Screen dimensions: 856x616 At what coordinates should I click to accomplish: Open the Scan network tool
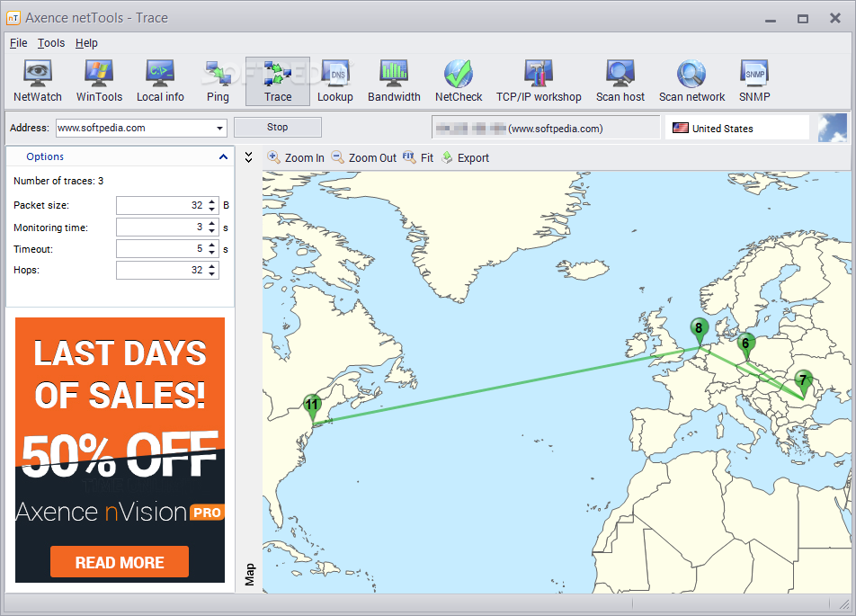click(691, 81)
